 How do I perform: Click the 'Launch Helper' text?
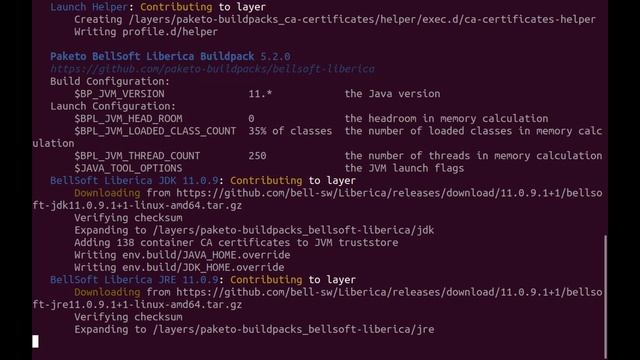click(89, 7)
